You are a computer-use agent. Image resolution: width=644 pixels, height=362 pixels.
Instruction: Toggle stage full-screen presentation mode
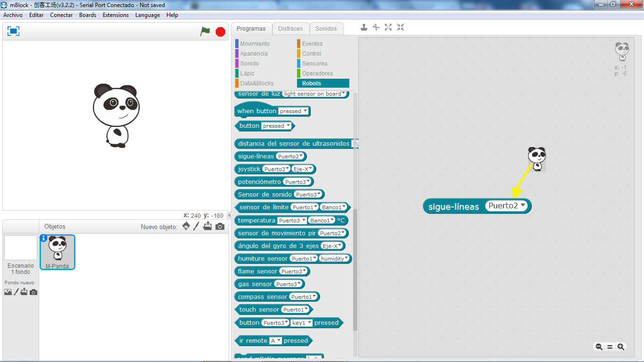tap(14, 31)
